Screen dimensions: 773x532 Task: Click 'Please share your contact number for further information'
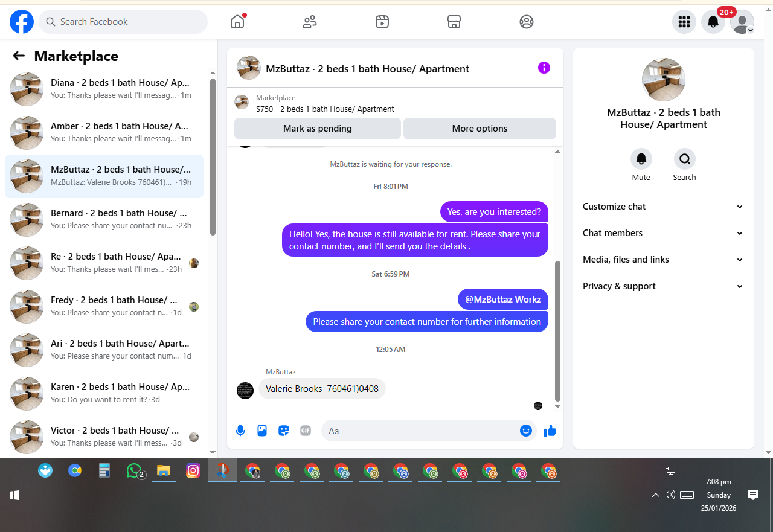[427, 322]
